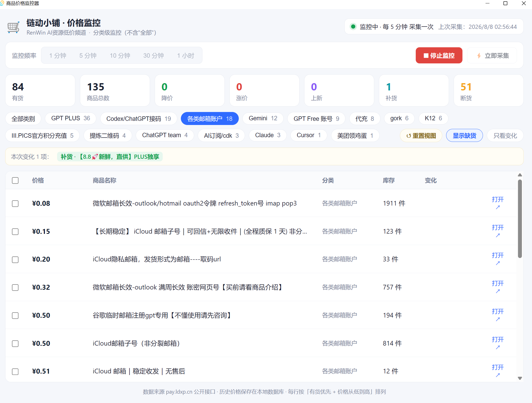Click the 商品名称 column header

(x=104, y=180)
